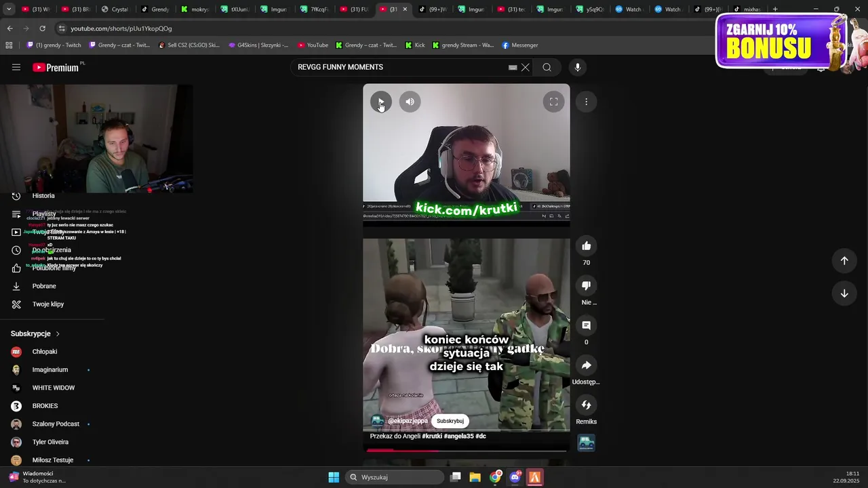Open Playlisty in the sidebar
Screen dimensions: 868x488
(x=44, y=213)
